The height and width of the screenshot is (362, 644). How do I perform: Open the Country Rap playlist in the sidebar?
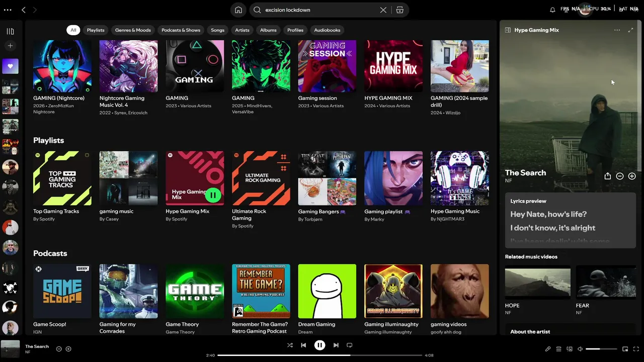[10, 126]
